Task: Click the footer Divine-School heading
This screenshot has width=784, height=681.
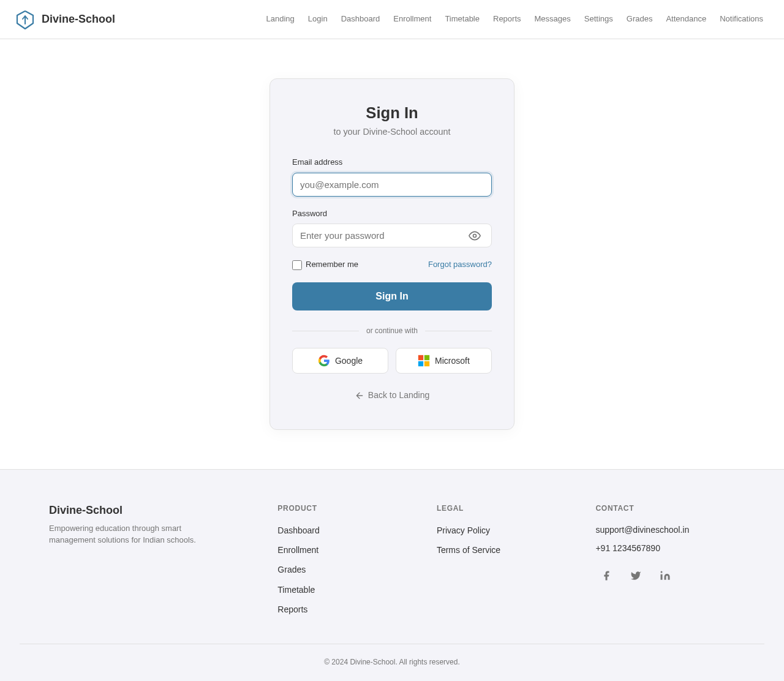Action: [86, 510]
